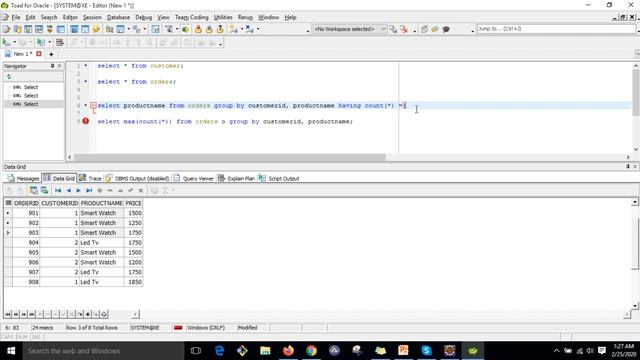Viewport: 640px width, 360px height.
Task: Open Skype from the Windows taskbar
Action: (x=426, y=351)
